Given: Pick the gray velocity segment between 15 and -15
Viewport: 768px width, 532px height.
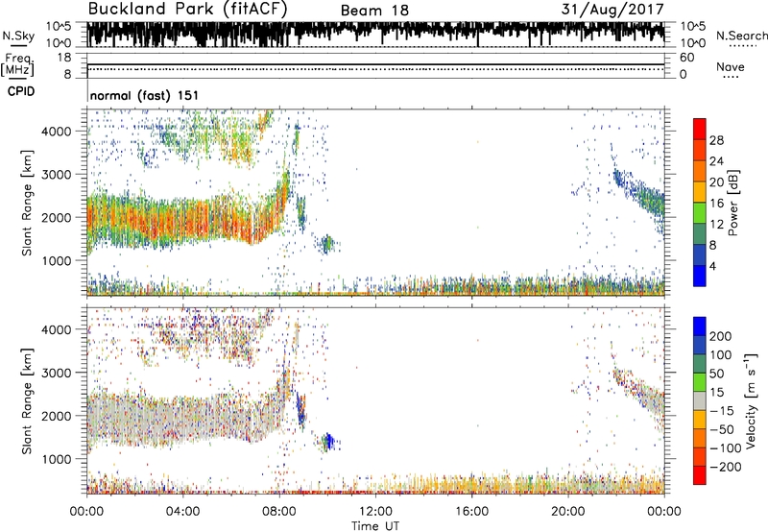Looking at the screenshot, I should pyautogui.click(x=700, y=401).
